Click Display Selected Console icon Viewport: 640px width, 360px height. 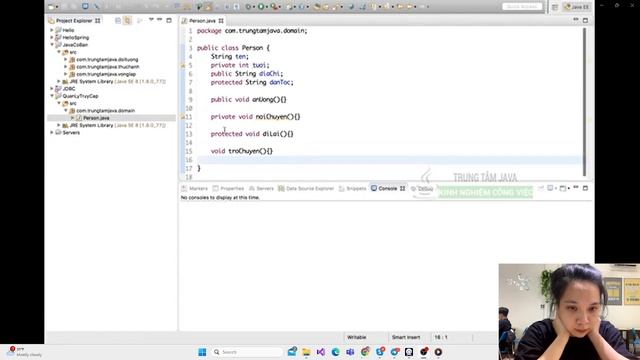[551, 188]
